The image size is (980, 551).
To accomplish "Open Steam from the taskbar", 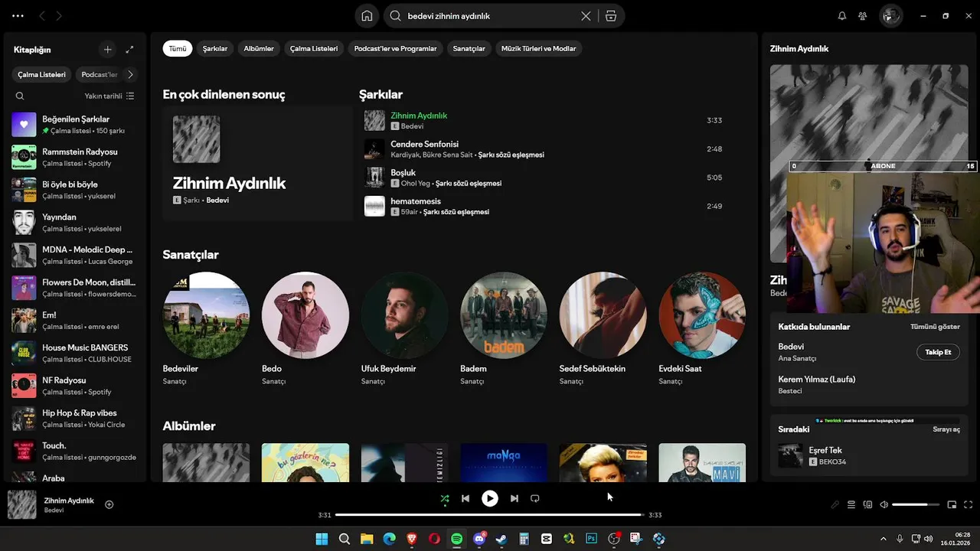I will [x=501, y=539].
